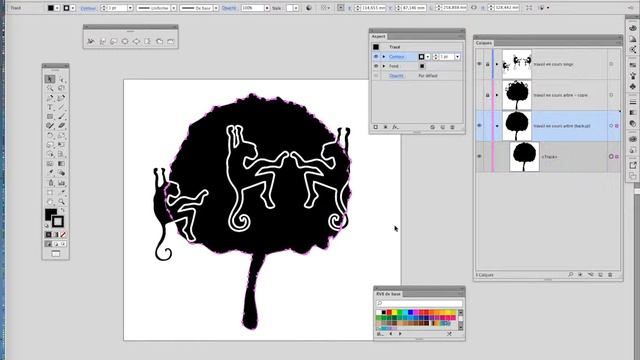The image size is (640, 360).
Task: Expand Contour row in Aspect panel
Action: pyautogui.click(x=384, y=57)
